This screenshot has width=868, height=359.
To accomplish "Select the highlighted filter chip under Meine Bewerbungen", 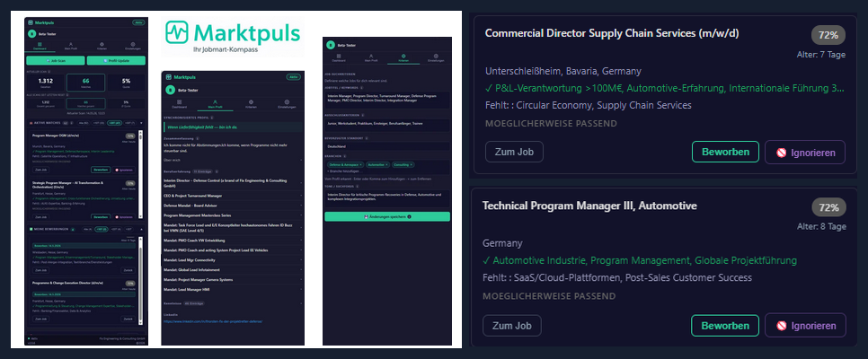I will click(102, 230).
